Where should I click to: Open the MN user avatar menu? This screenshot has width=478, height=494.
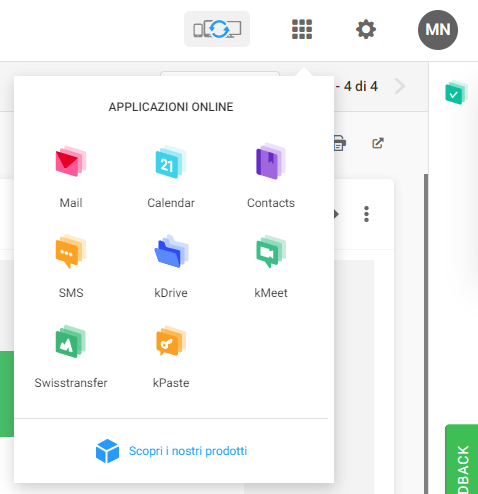[x=438, y=30]
